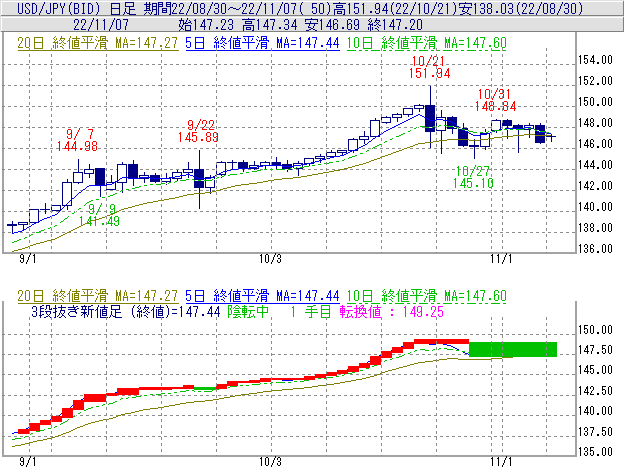Image resolution: width=624 pixels, height=475 pixels.
Task: Click the 142.00 label on upper price axis
Action: coord(595,186)
